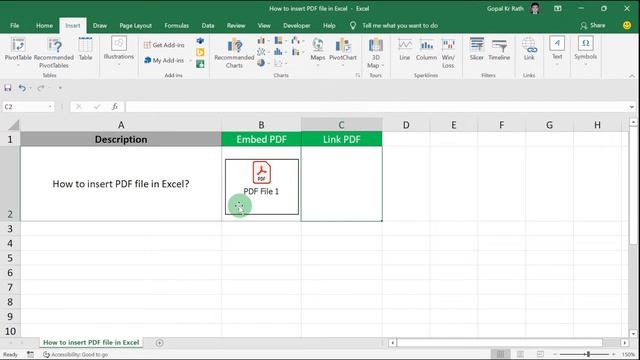Open Ribbon Display Options

click(558, 8)
